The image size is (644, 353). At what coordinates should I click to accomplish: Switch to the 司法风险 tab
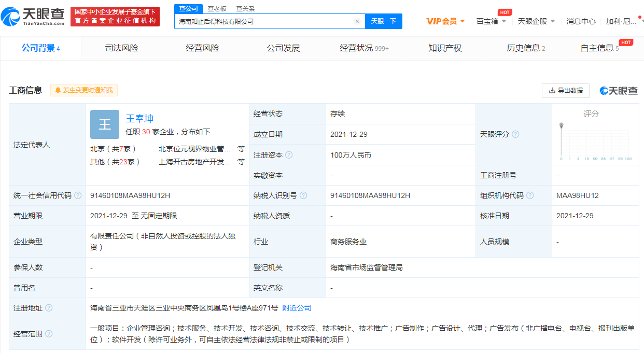click(121, 48)
